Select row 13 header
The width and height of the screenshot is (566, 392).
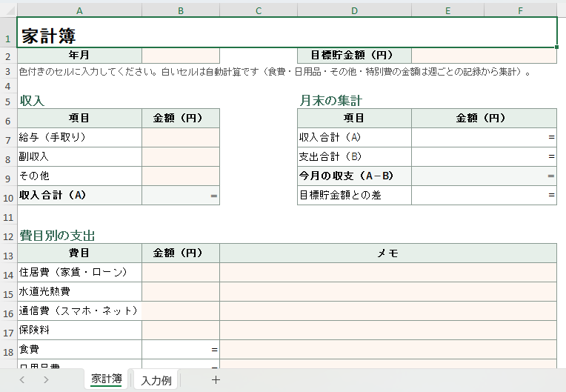tap(8, 253)
